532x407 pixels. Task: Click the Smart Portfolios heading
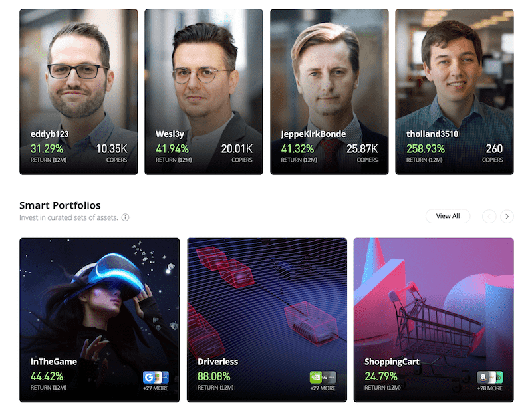point(60,205)
